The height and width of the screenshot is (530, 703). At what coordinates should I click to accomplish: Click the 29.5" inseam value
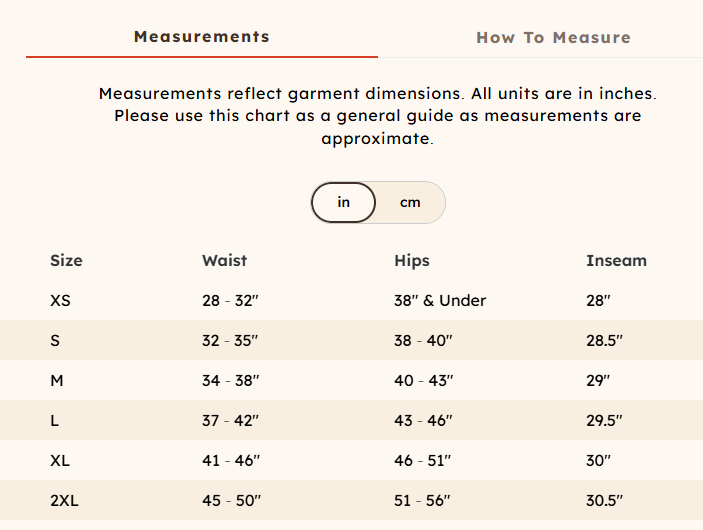click(x=604, y=420)
